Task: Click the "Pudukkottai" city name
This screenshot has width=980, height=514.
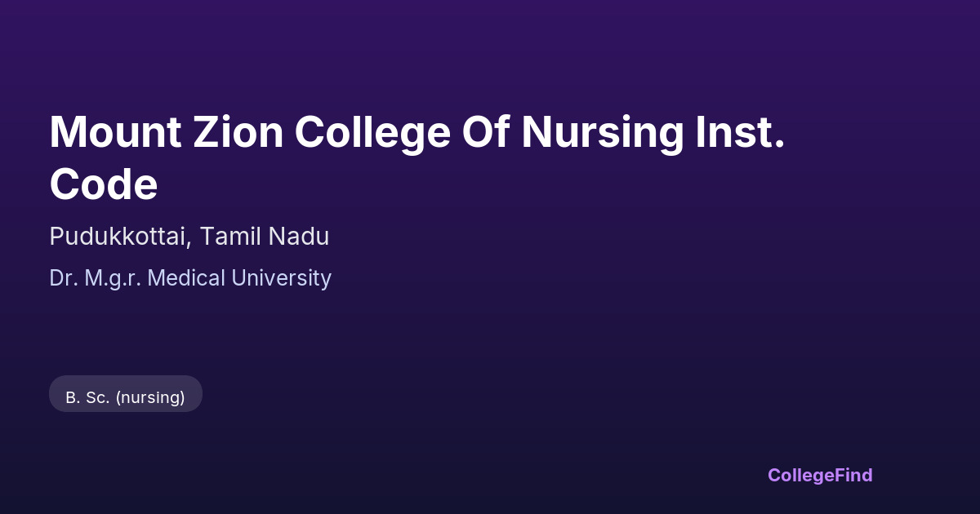Action: click(x=120, y=237)
